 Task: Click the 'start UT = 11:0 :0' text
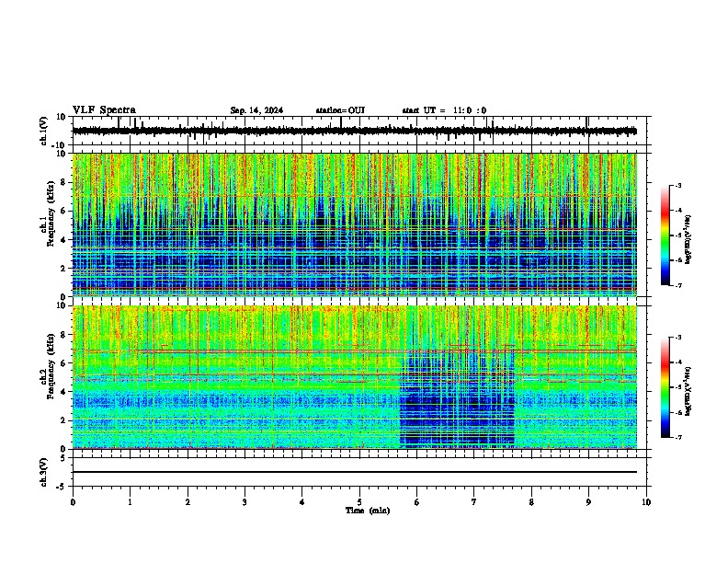coord(444,110)
